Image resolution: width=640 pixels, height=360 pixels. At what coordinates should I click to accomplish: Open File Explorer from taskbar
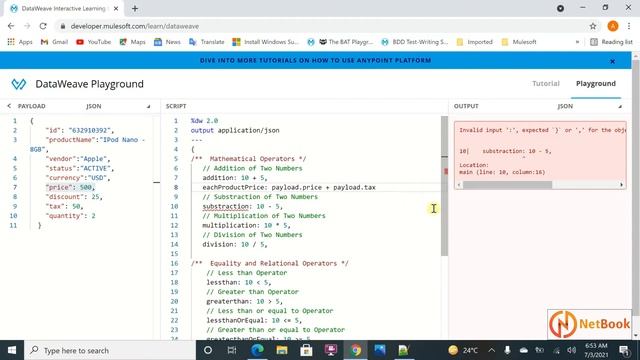[x=282, y=350]
